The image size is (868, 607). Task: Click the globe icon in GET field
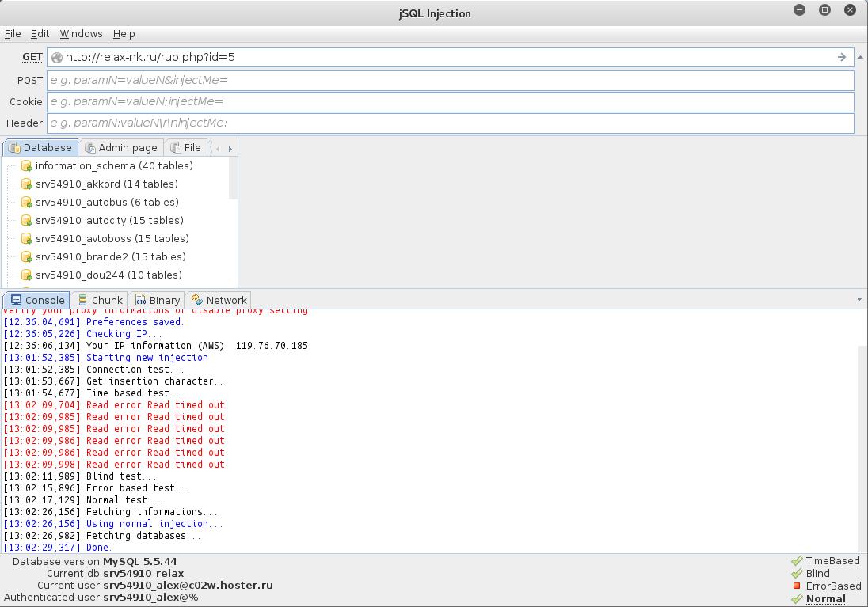point(56,57)
